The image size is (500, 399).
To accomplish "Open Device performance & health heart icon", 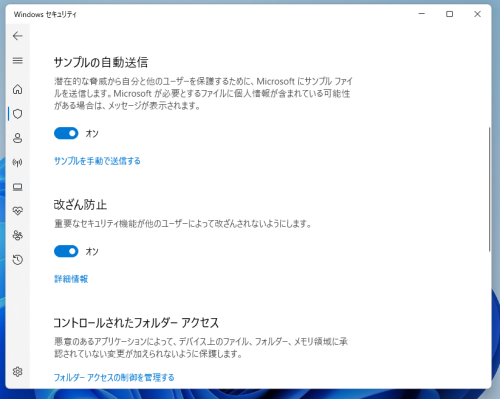I will pyautogui.click(x=18, y=211).
